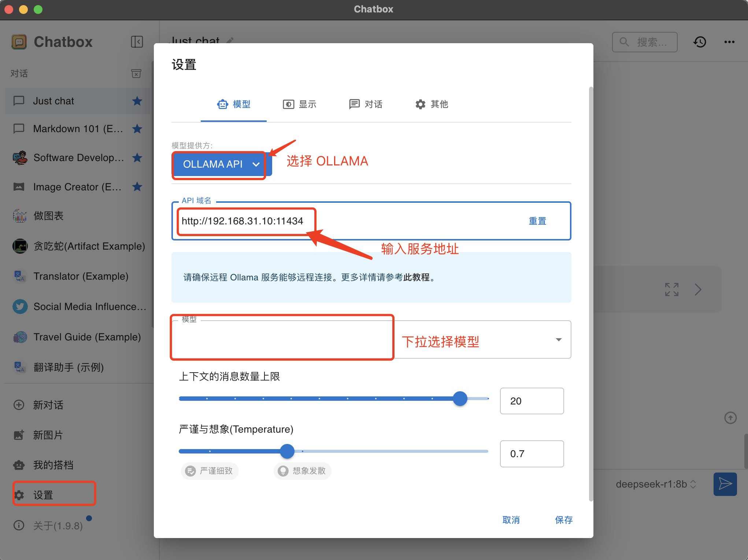Open the OLLAMA API provider dropdown

point(222,164)
